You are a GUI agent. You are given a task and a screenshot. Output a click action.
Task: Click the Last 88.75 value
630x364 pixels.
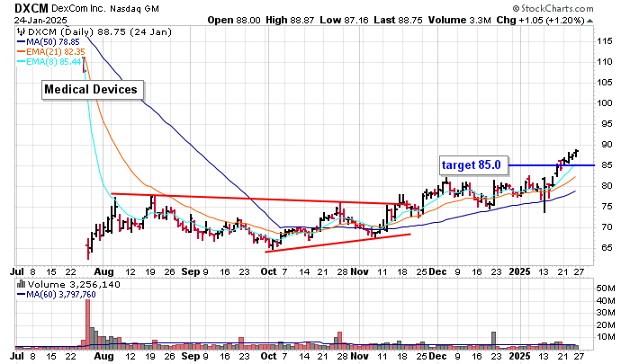click(398, 20)
